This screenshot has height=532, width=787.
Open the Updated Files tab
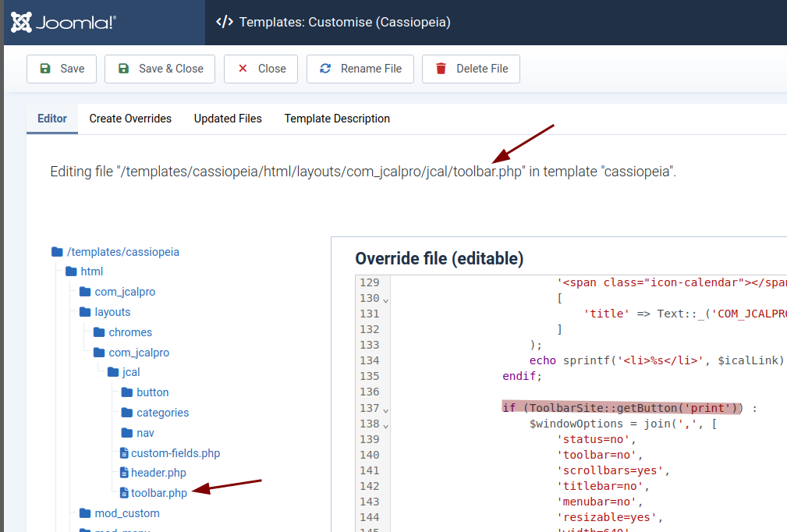click(228, 119)
